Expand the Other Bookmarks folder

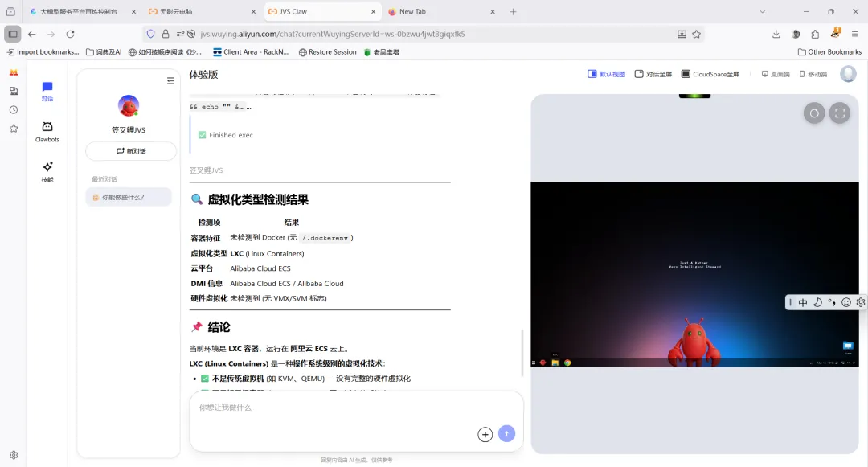pyautogui.click(x=829, y=52)
